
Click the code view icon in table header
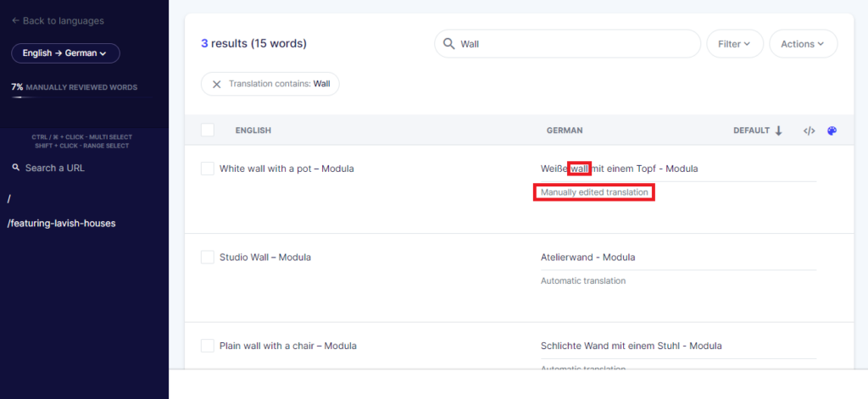(x=809, y=130)
